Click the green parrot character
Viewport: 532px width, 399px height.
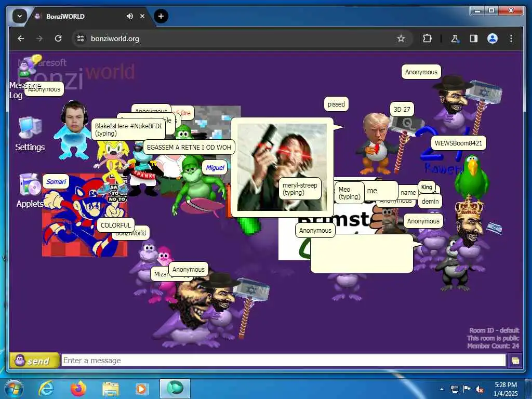[x=472, y=177]
